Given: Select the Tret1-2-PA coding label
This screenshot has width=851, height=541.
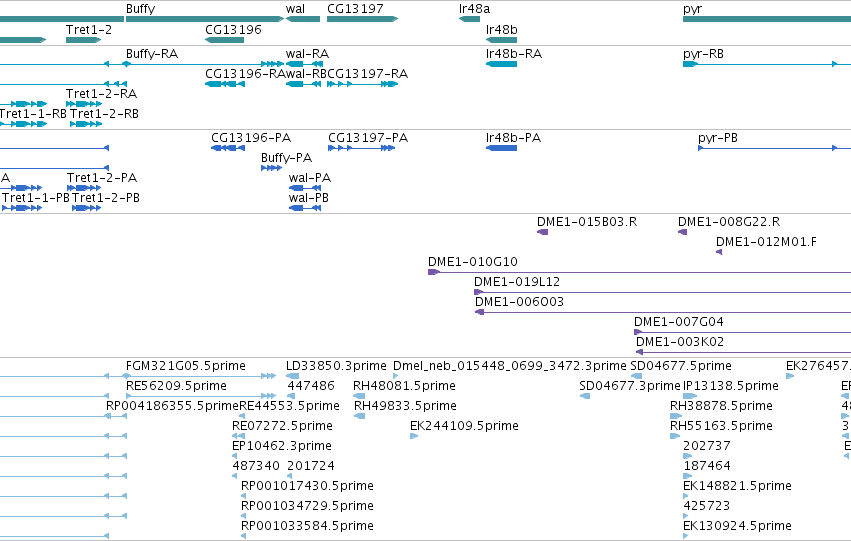Looking at the screenshot, I should pos(102,178).
